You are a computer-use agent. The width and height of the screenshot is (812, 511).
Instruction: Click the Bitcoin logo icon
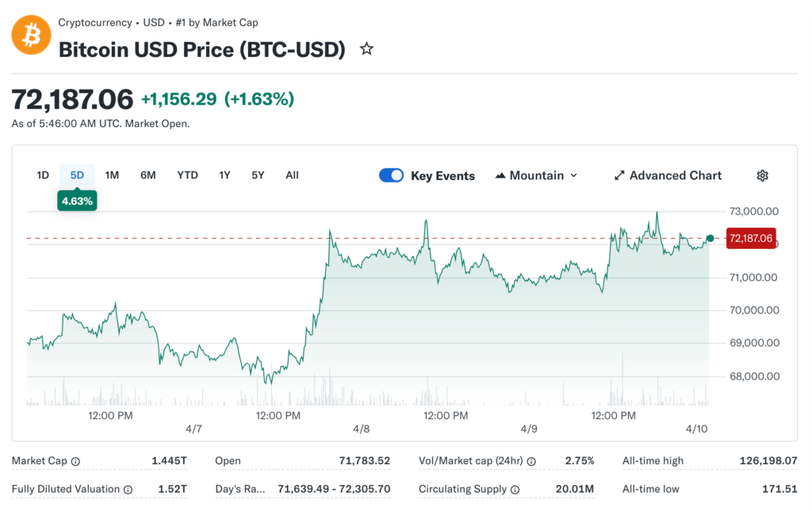coord(31,36)
